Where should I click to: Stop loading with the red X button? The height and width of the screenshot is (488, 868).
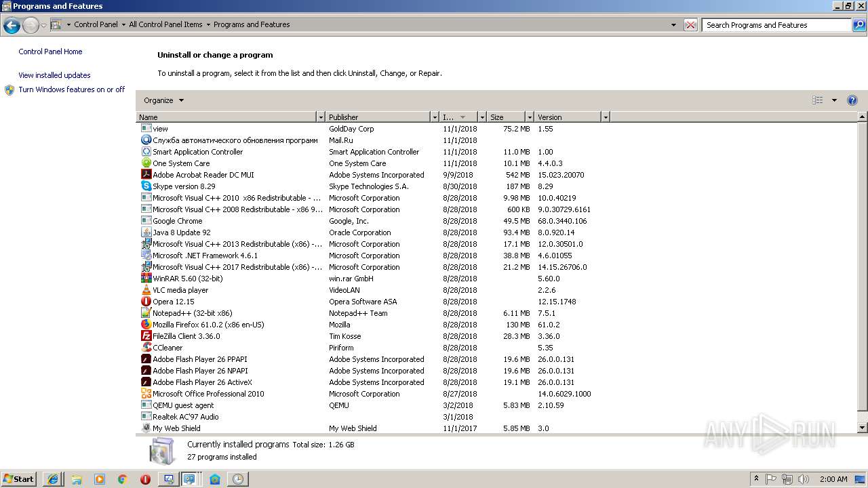[x=690, y=25]
